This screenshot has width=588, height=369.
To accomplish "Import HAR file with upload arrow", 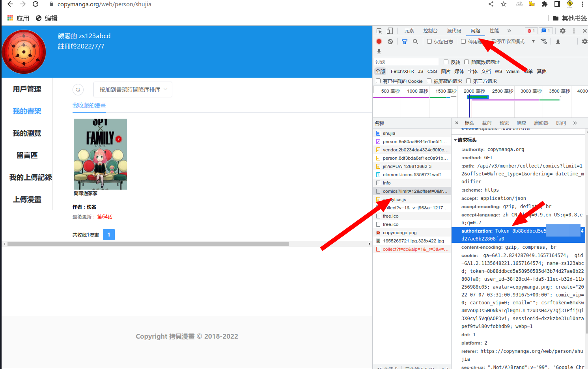I will pyautogui.click(x=558, y=41).
